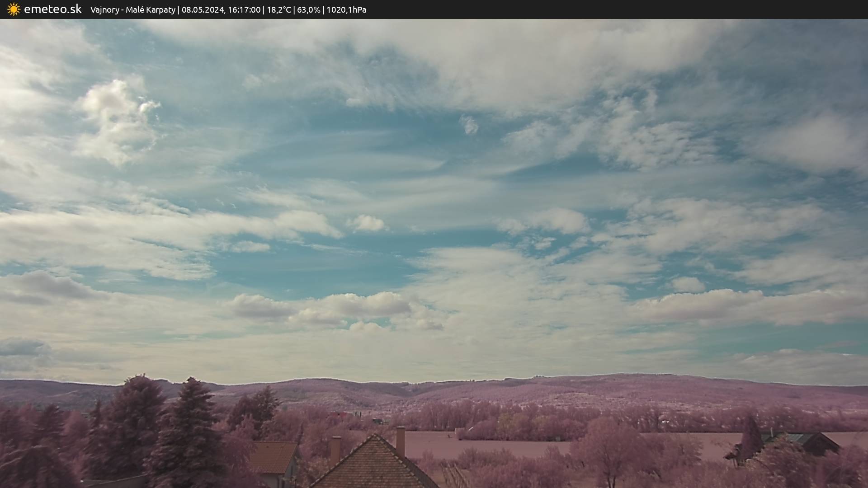868x488 pixels.
Task: Click the Vajnory - Malé Karpaty location label
Action: (x=132, y=9)
